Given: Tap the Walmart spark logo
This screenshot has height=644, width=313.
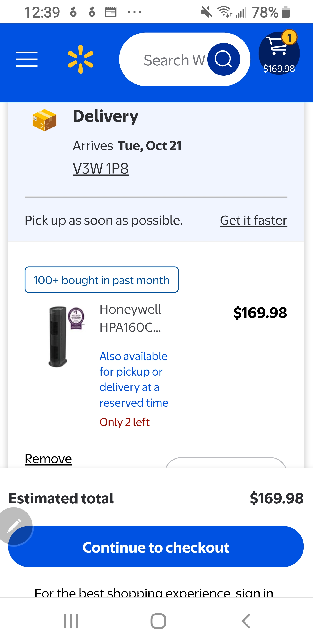Looking at the screenshot, I should point(80,59).
